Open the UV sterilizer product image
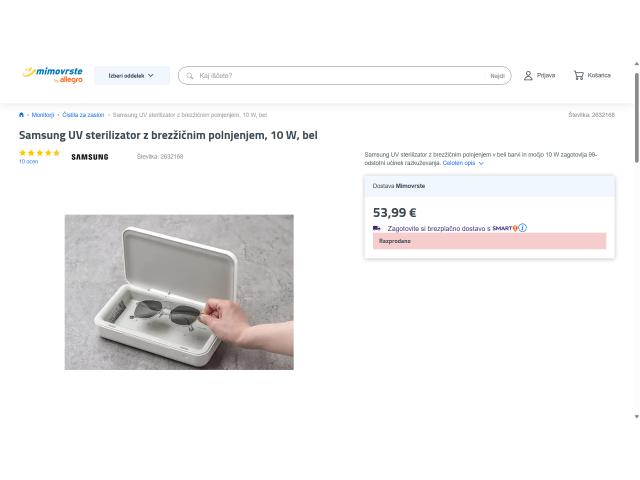This screenshot has height=480, width=640. click(x=179, y=292)
